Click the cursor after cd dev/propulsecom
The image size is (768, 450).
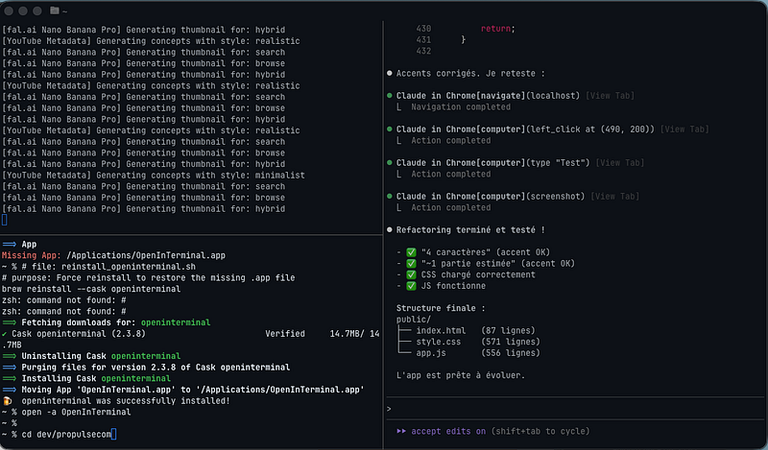click(114, 434)
